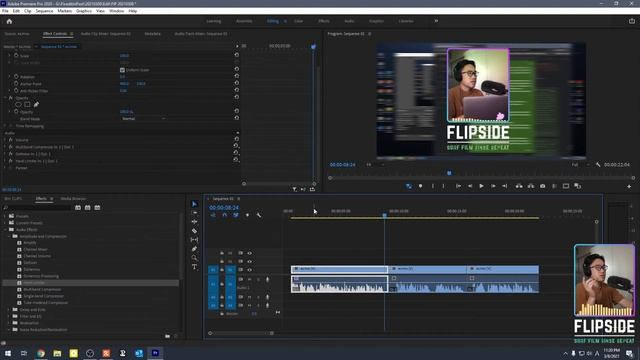
Task: Toggle visibility eye of the third video track
Action: point(249,270)
